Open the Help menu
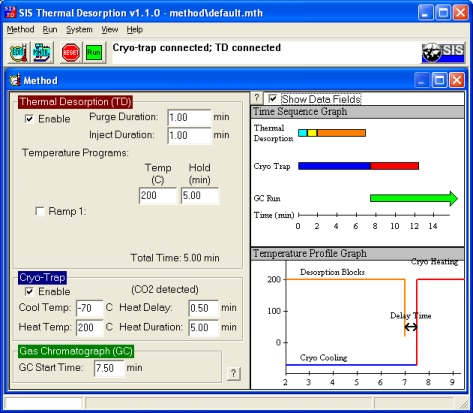 [x=135, y=30]
